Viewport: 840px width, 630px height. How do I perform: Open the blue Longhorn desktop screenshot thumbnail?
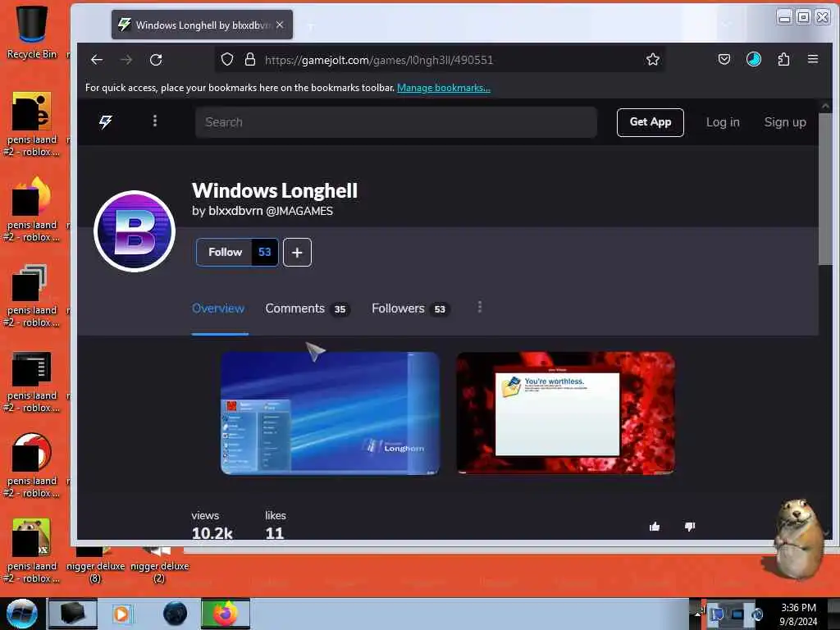pyautogui.click(x=330, y=413)
